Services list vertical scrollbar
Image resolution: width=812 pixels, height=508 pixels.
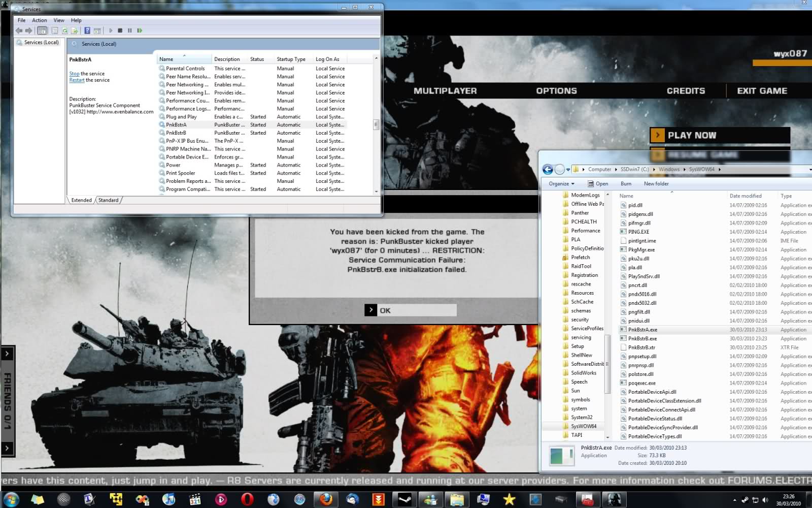(376, 124)
